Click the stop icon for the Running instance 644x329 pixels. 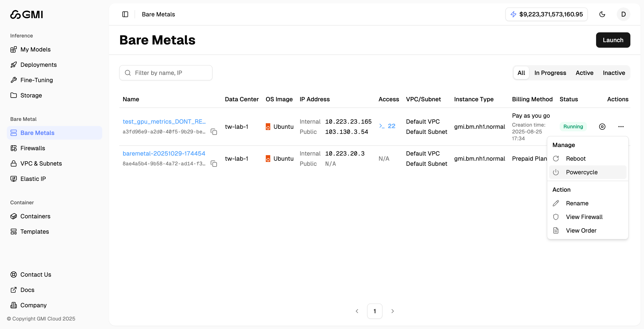click(602, 126)
